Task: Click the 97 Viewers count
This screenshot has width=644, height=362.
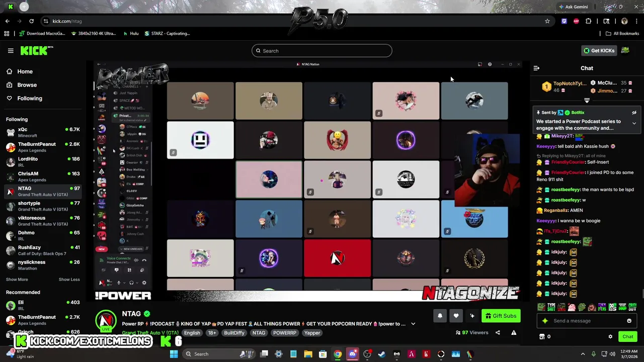Action: (x=472, y=332)
